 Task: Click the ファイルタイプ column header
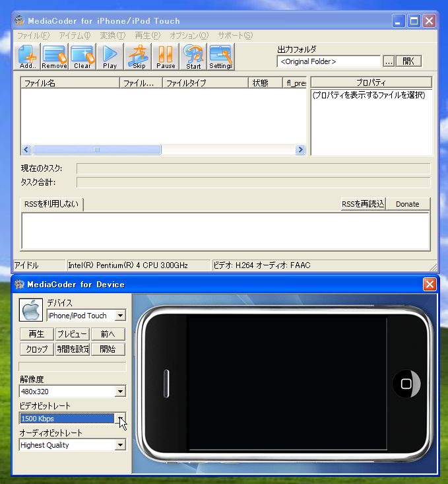[205, 83]
